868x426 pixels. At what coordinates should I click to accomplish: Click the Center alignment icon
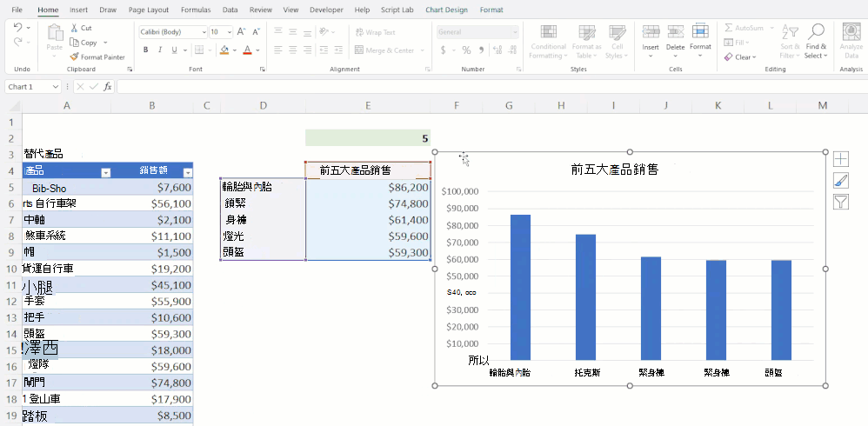click(293, 50)
